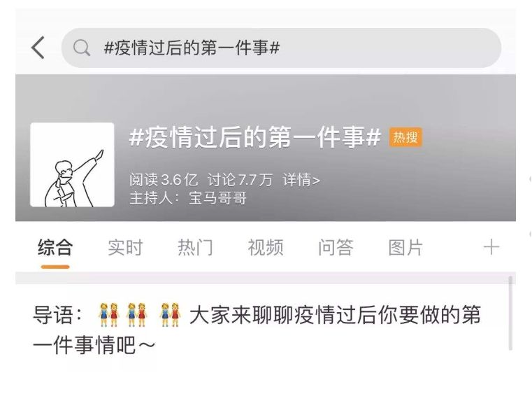Open the 视频 tab
Screen dimensions: 532x401
[x=266, y=247]
